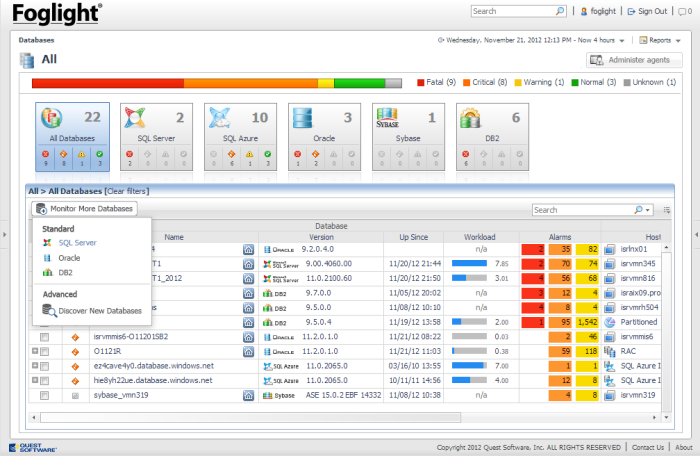Select the SQL Server tile icon

point(135,118)
